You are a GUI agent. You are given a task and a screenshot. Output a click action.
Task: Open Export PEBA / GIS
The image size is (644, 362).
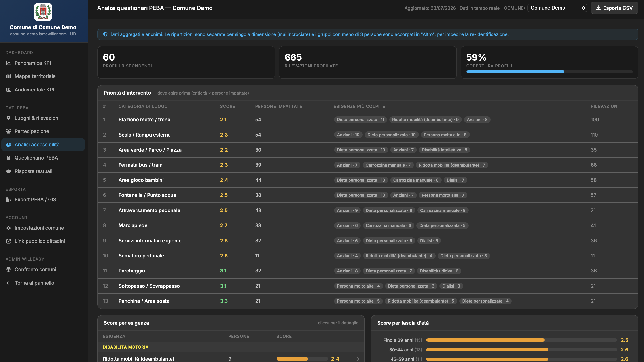click(x=43, y=200)
